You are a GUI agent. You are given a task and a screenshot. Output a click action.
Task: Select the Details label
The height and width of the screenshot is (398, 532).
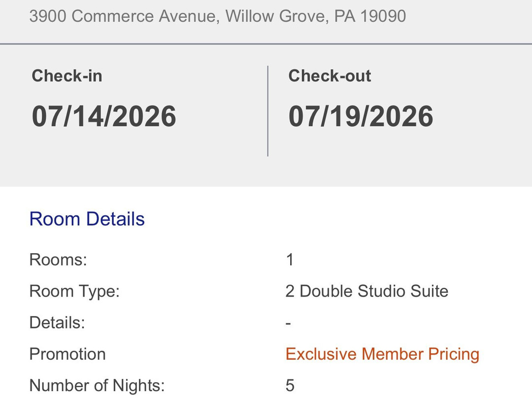[57, 322]
